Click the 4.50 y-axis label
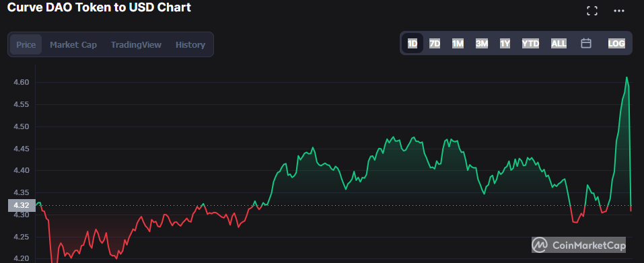 pyautogui.click(x=22, y=126)
